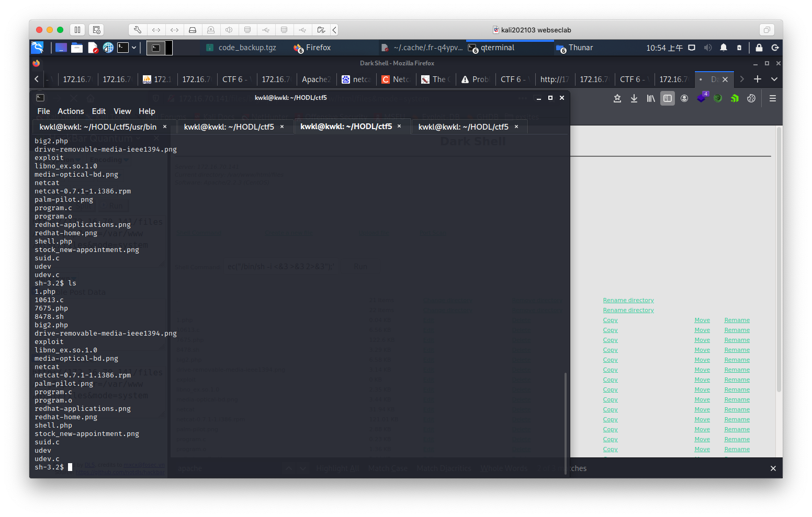
Task: List all Firefox tabs dropdown
Action: (x=774, y=79)
